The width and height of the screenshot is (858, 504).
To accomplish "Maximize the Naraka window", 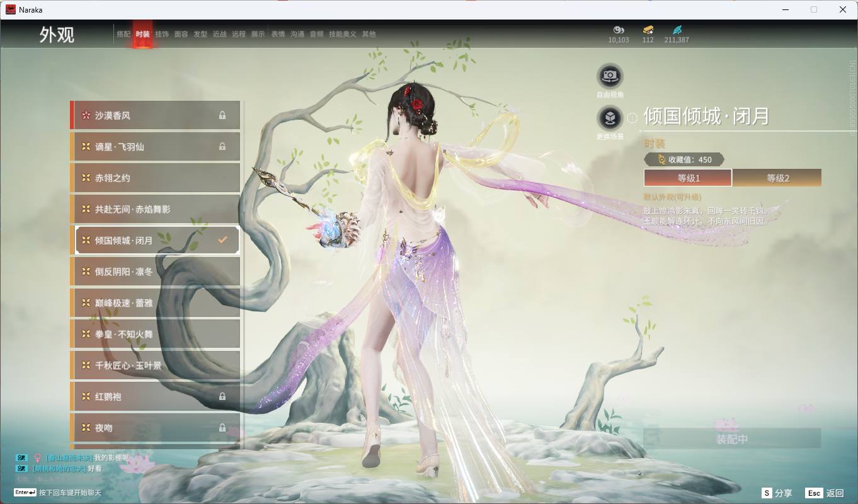I will (814, 9).
